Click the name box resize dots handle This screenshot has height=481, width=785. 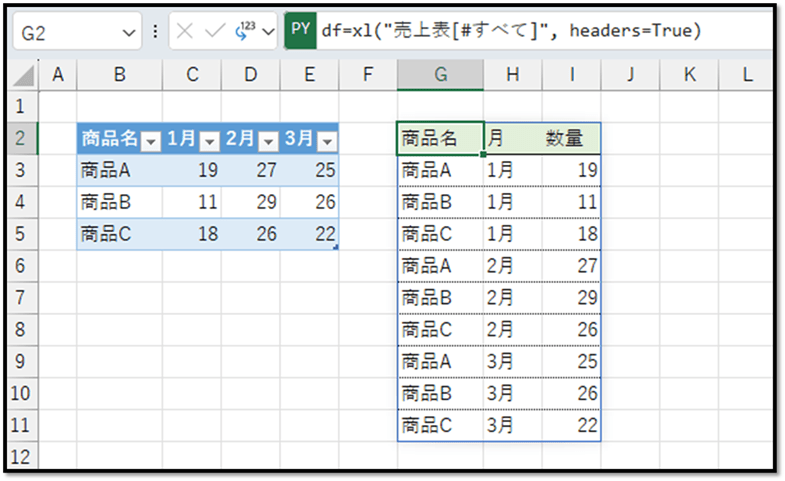(155, 32)
